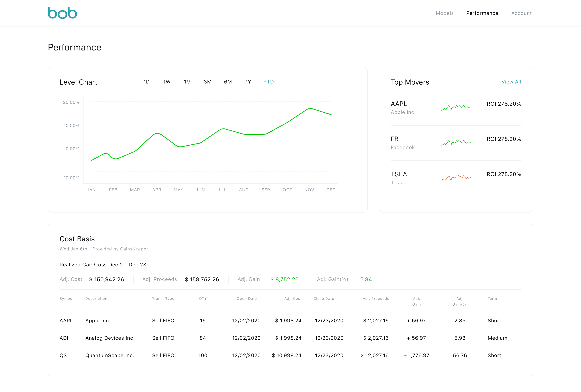Click the 5.84 Adj. Gain percent total
The image size is (581, 392).
(366, 279)
